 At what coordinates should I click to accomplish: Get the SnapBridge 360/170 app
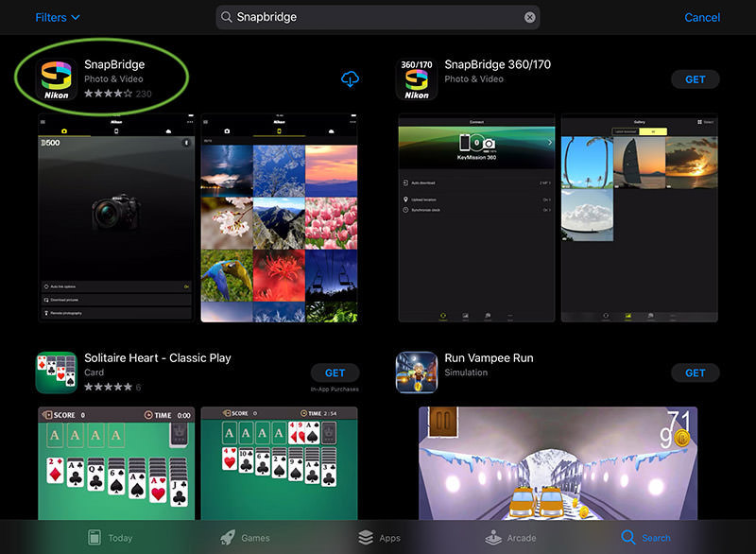point(695,79)
